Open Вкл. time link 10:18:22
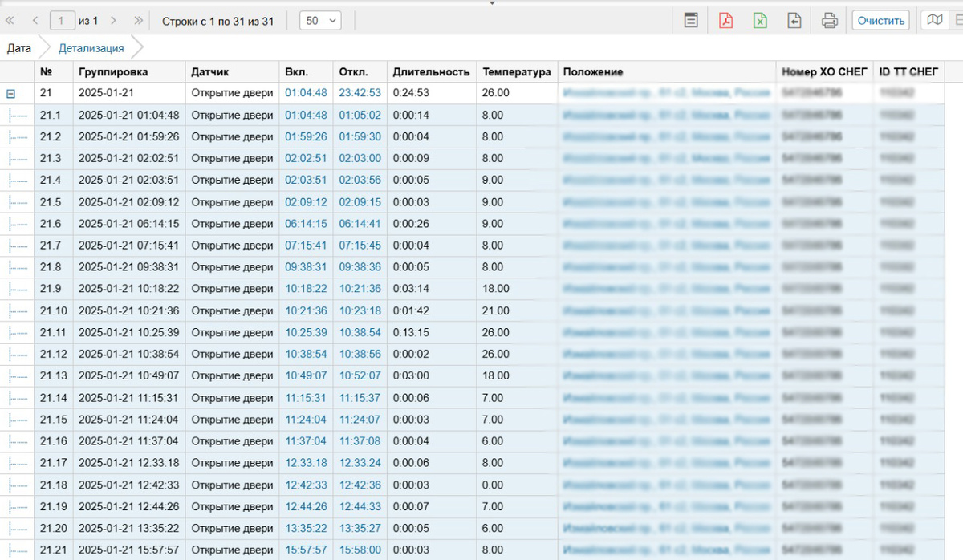The image size is (963, 560). coord(306,289)
